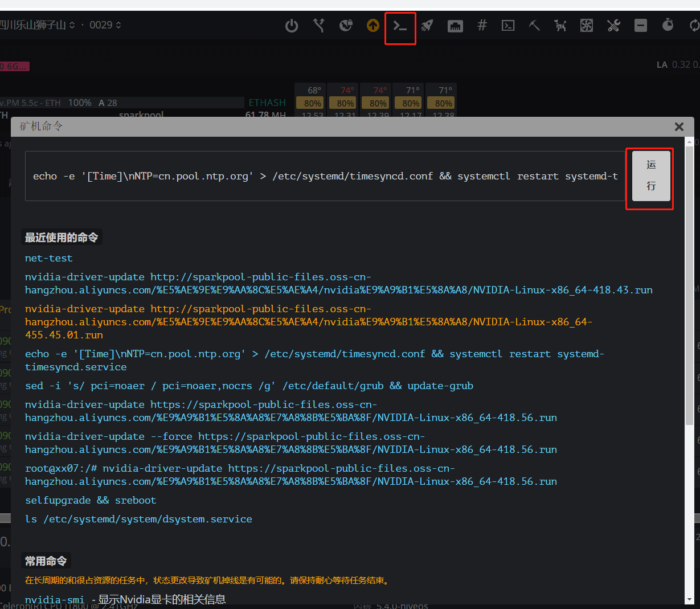This screenshot has width=700, height=609.
Task: Select the hash (#) toolbar icon
Action: (482, 25)
